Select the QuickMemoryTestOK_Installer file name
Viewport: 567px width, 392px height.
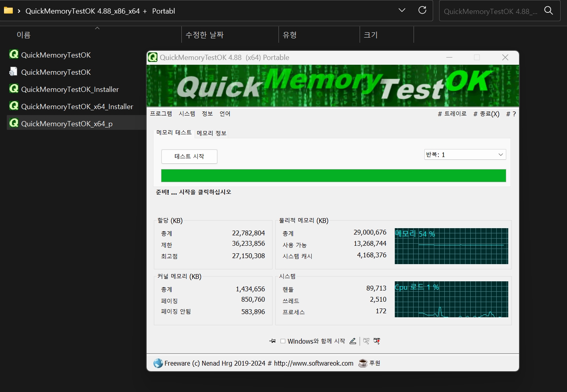click(70, 89)
